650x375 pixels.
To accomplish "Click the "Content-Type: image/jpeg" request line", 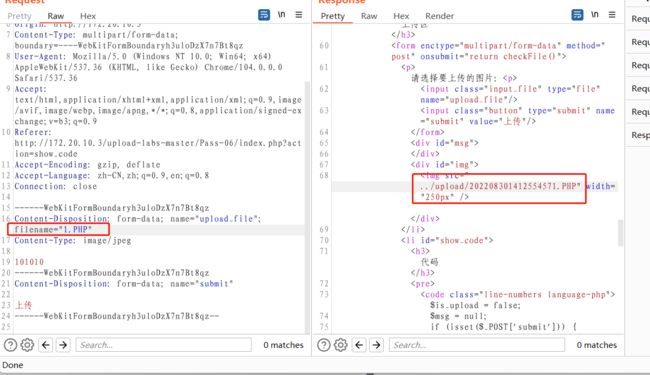I will pos(73,240).
